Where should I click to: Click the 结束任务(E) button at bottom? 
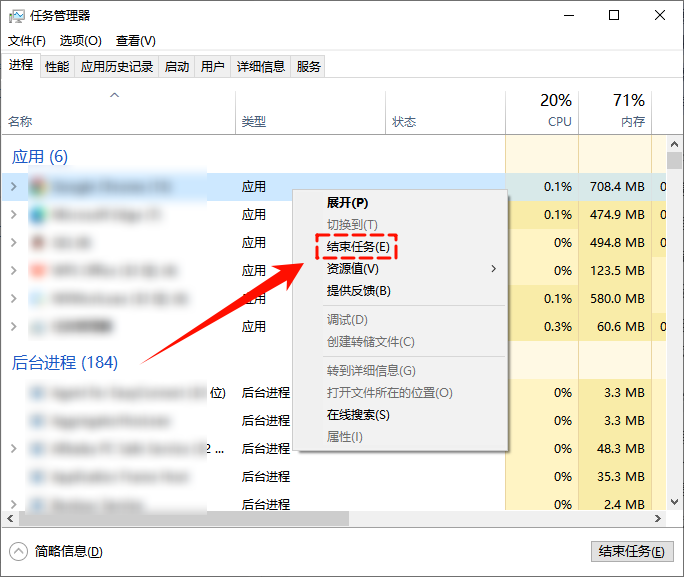coord(632,551)
